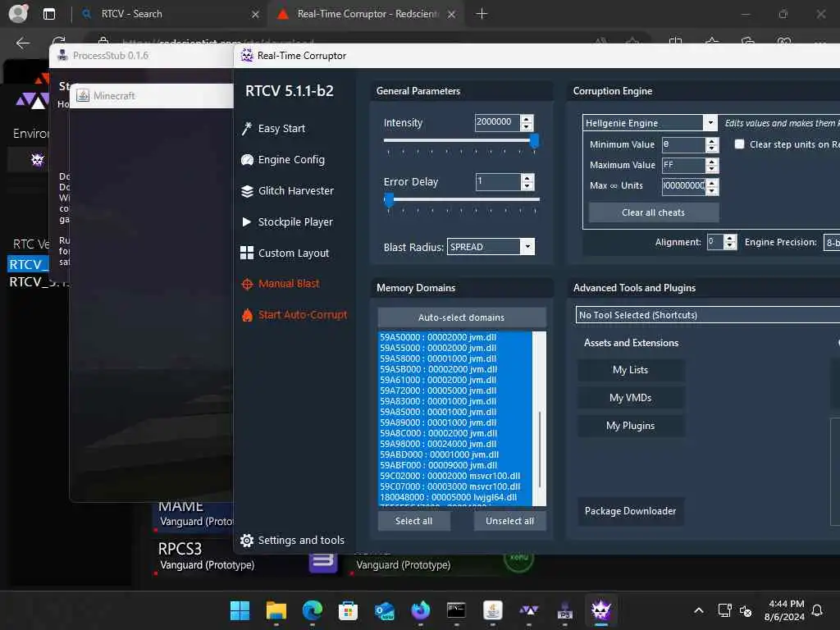Open My Lists

(x=631, y=370)
